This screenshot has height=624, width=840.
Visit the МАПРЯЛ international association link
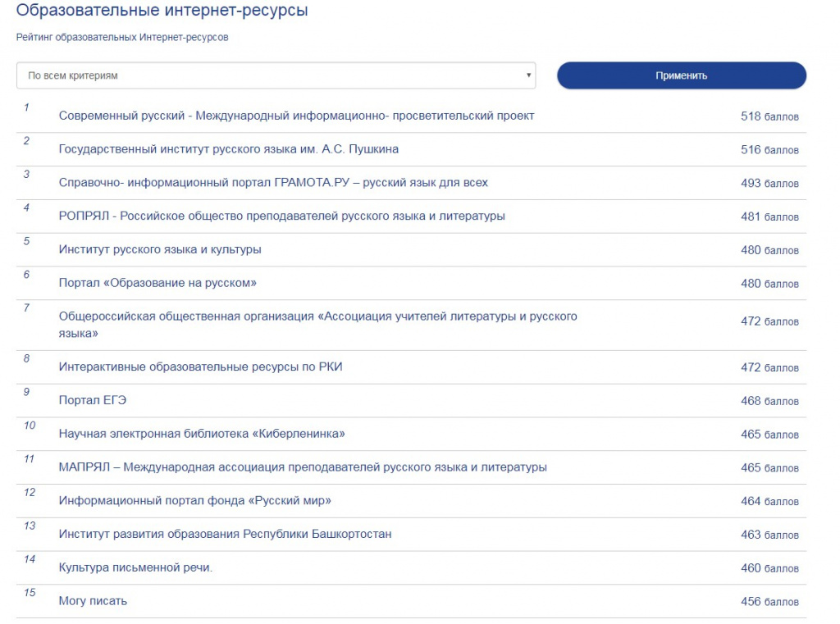pos(303,467)
